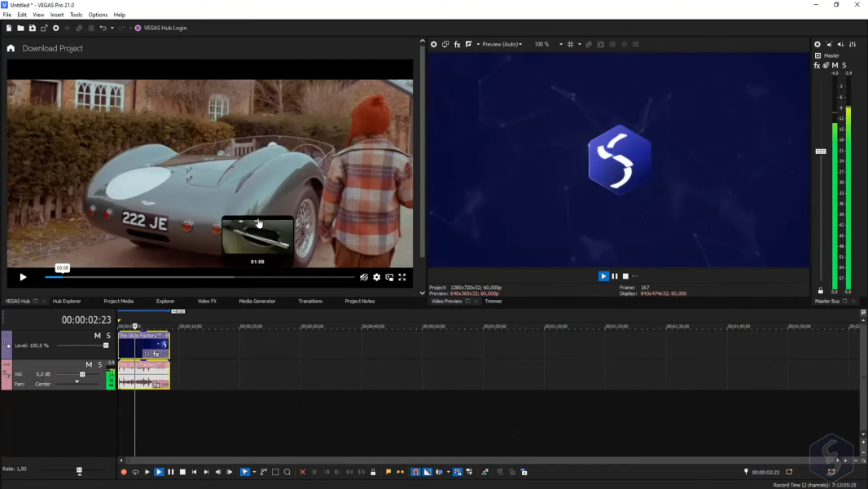868x489 pixels.
Task: Go to start of project
Action: [x=195, y=473]
